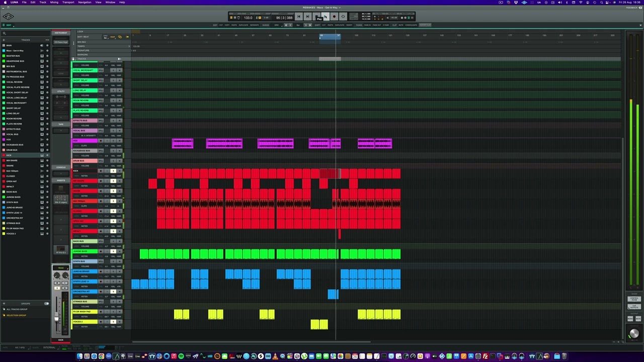Click the Go to End transport button
Screen dimensions: 644x362
click(307, 17)
